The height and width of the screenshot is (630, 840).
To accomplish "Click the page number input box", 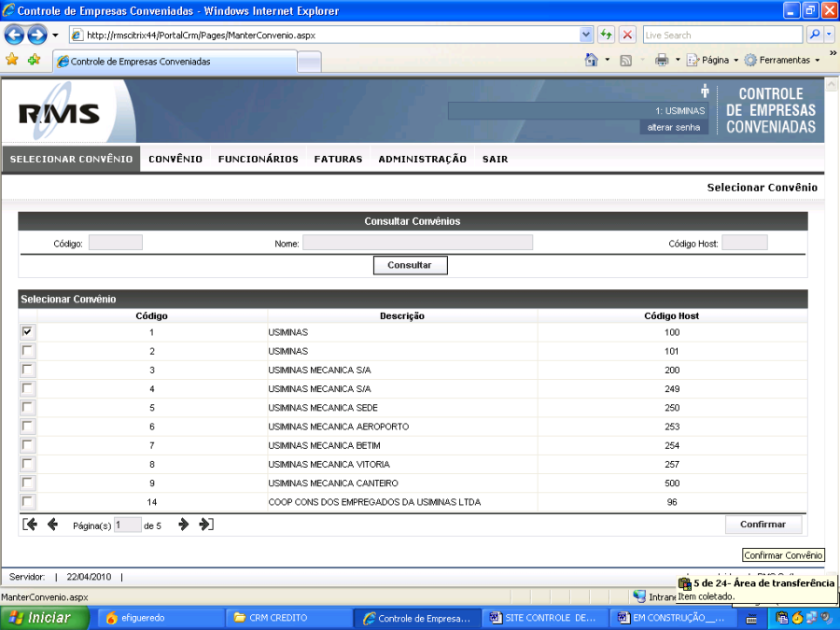I will 128,525.
